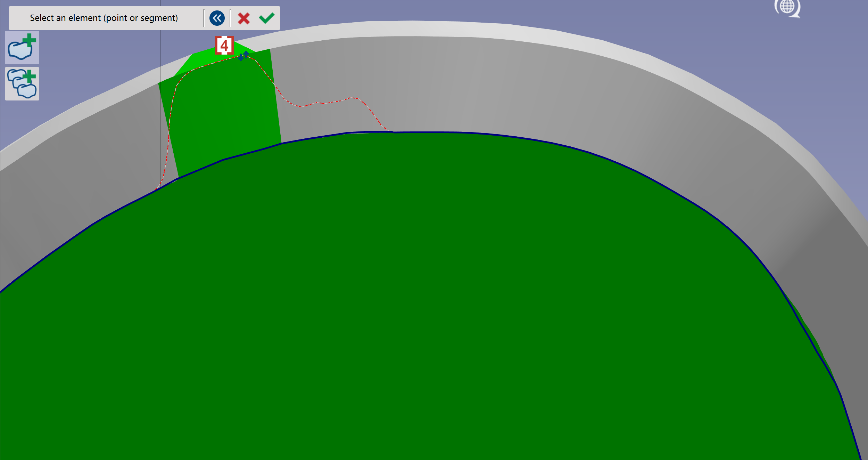This screenshot has width=868, height=460.
Task: Click the 'Select an element (point or segment)' prompt
Action: click(x=104, y=18)
